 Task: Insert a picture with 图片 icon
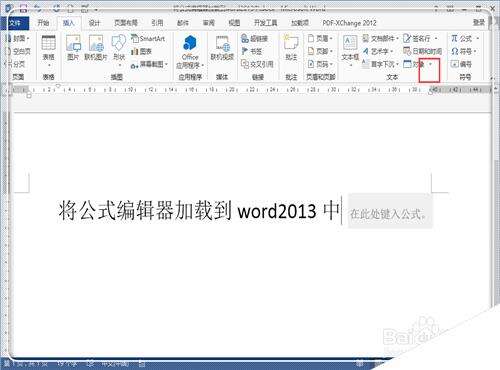tap(73, 43)
